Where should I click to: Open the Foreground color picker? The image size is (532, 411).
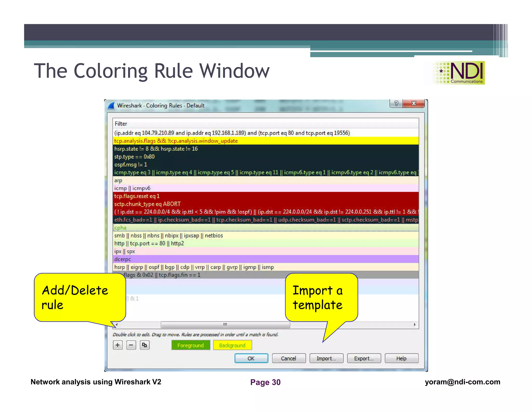(191, 345)
